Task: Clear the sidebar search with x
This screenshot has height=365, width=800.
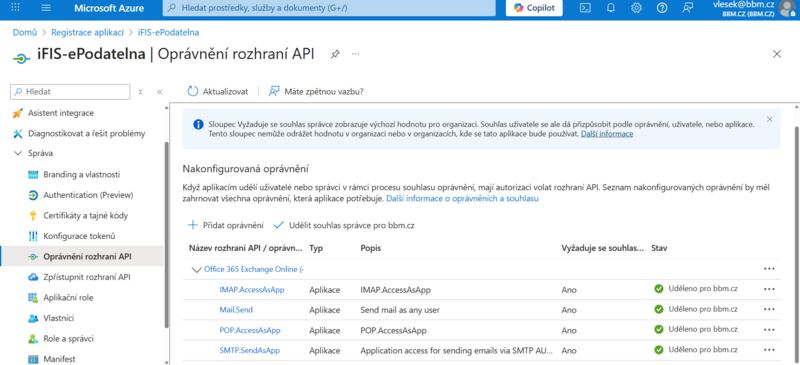Action: point(140,92)
